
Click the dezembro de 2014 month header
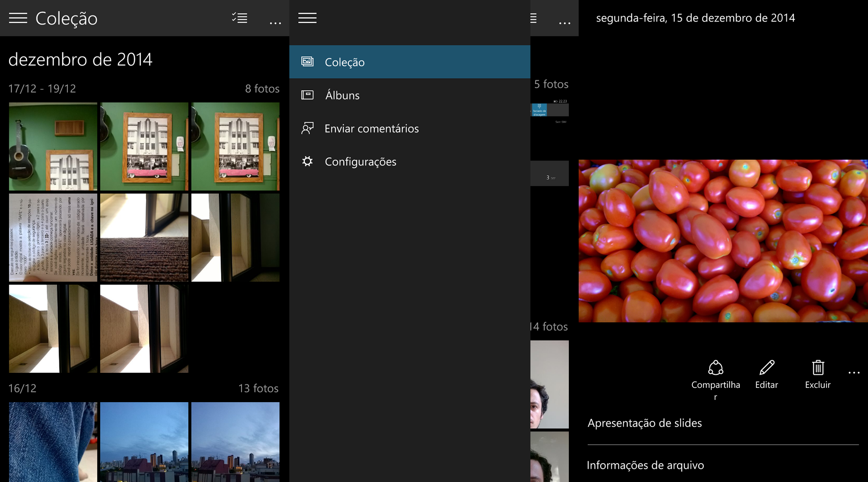(80, 59)
